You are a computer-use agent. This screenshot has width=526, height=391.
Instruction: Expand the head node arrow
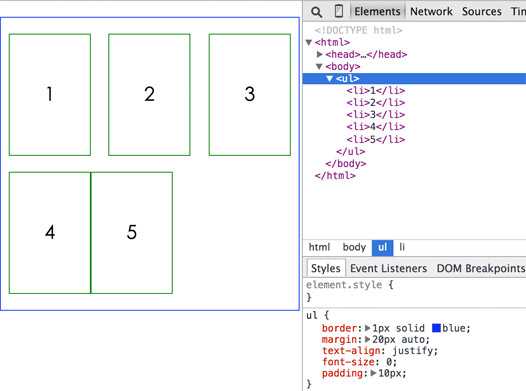coord(320,54)
